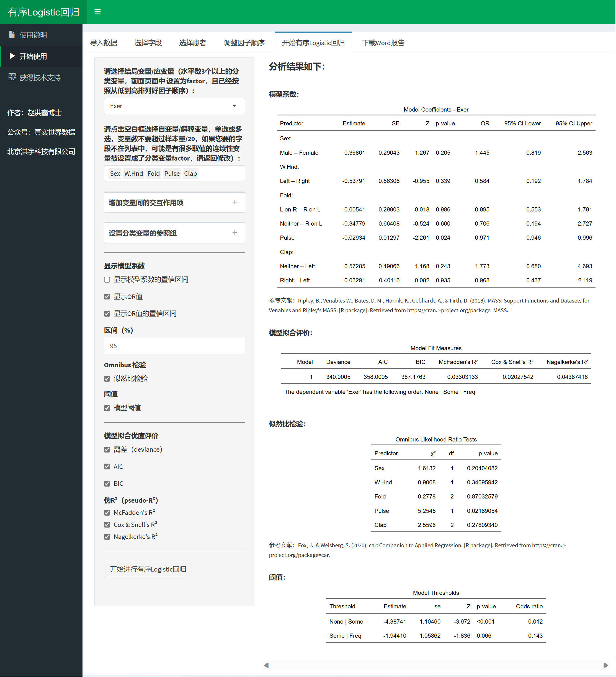Click plus icon on 设置分类变量的参照组
The height and width of the screenshot is (677, 616).
click(235, 233)
